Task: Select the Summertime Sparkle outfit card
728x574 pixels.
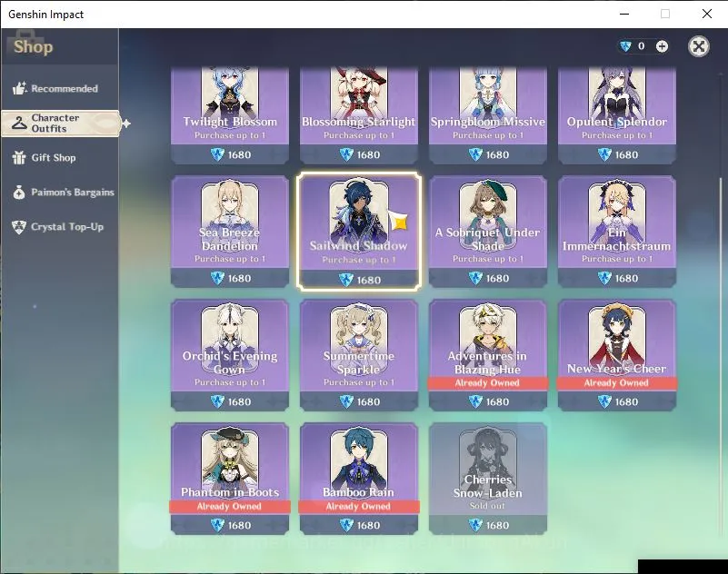Action: pyautogui.click(x=359, y=355)
